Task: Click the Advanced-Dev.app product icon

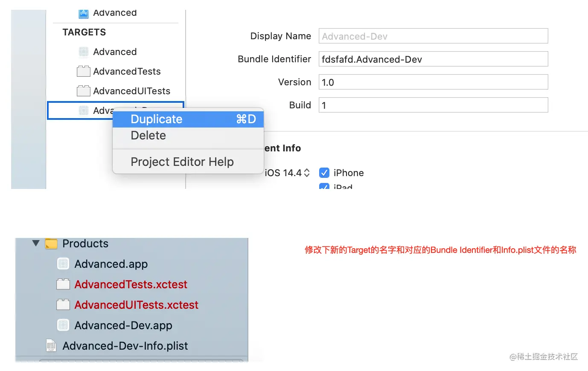Action: tap(63, 325)
